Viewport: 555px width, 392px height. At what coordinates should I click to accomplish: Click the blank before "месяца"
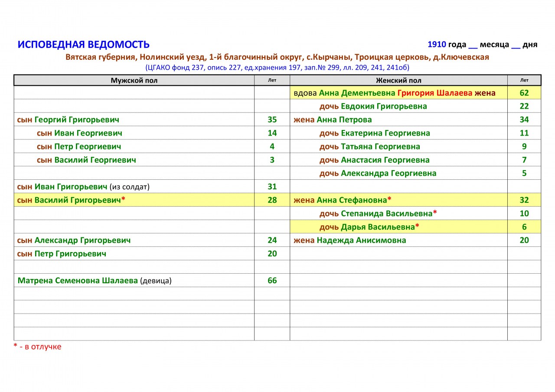[473, 45]
